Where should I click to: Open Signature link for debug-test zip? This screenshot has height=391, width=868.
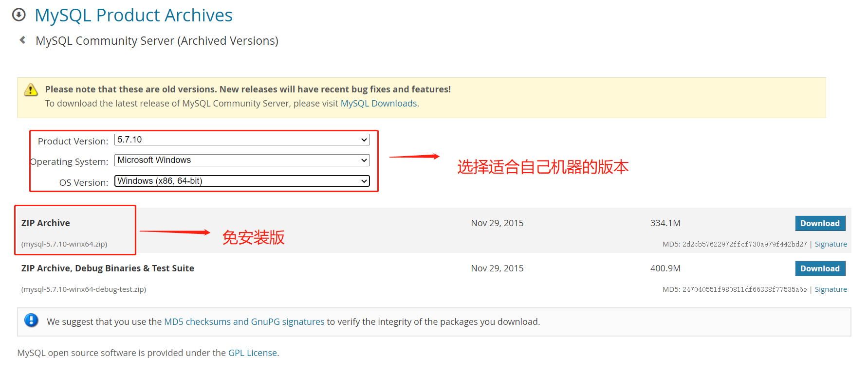(x=831, y=289)
